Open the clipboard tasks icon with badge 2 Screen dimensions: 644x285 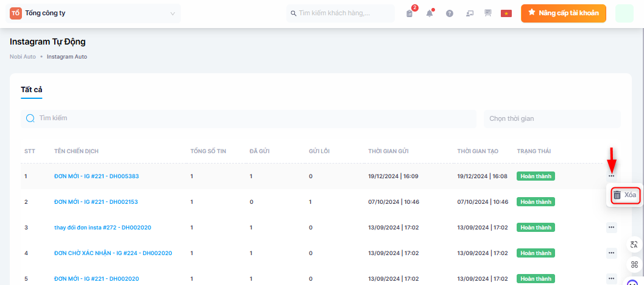point(409,13)
